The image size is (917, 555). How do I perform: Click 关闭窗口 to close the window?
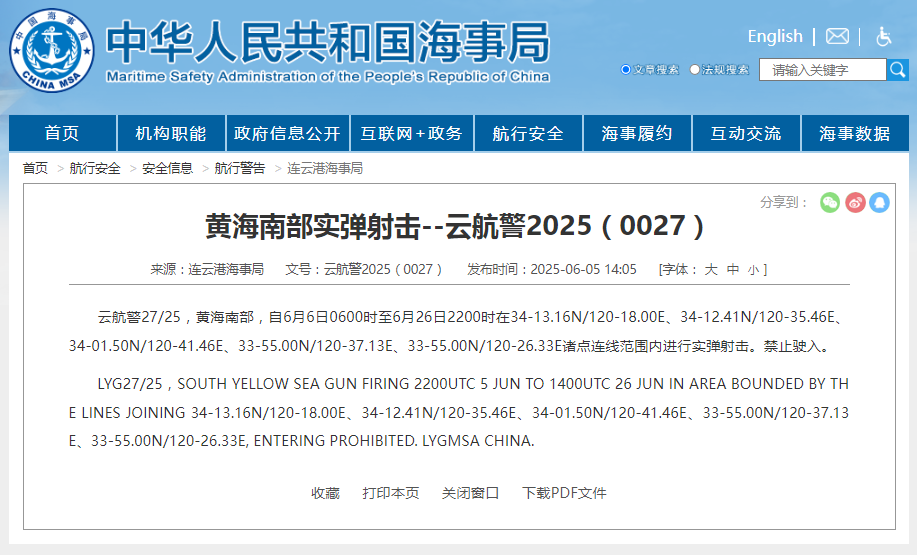(x=470, y=493)
